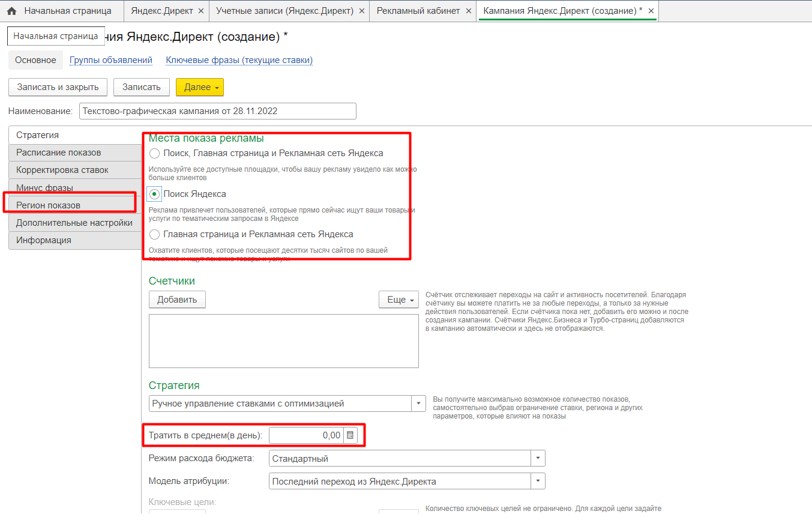812x517 pixels.
Task: Click the green Счетчики heading
Action: coord(172,280)
